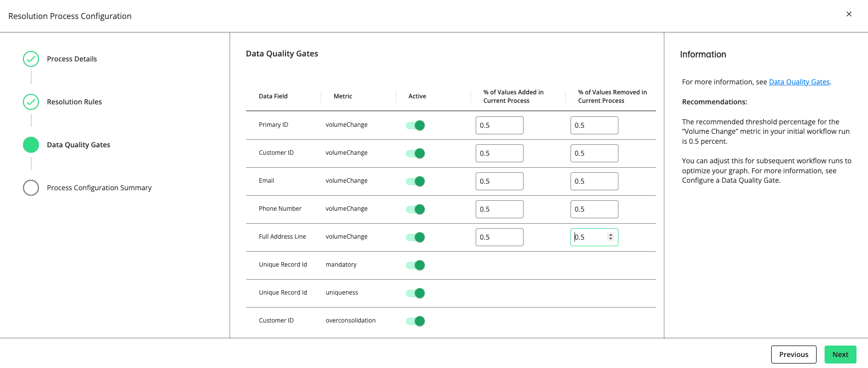Image resolution: width=868 pixels, height=368 pixels.
Task: Click the Process Details completed step icon
Action: 31,59
